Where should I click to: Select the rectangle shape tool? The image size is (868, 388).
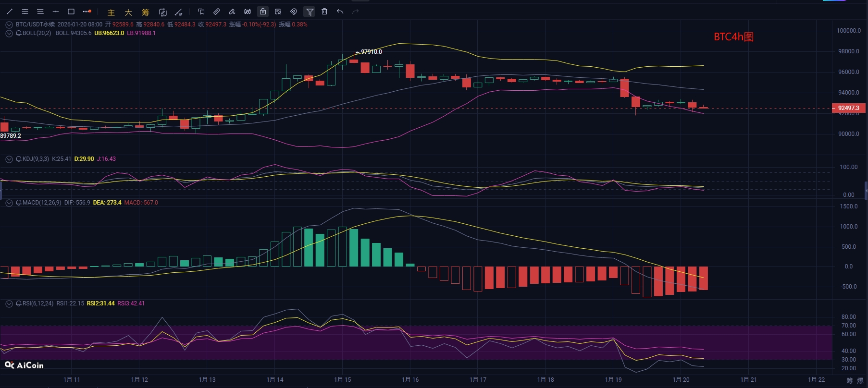click(71, 12)
